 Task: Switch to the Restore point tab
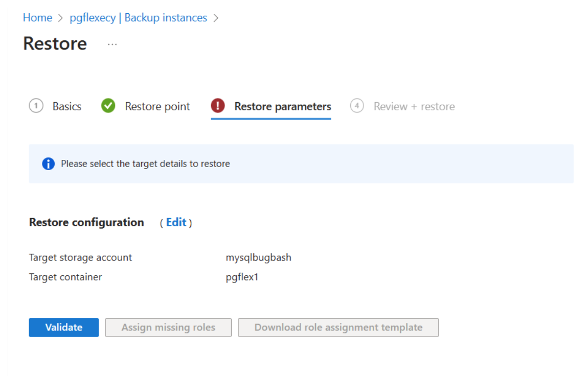pos(157,106)
